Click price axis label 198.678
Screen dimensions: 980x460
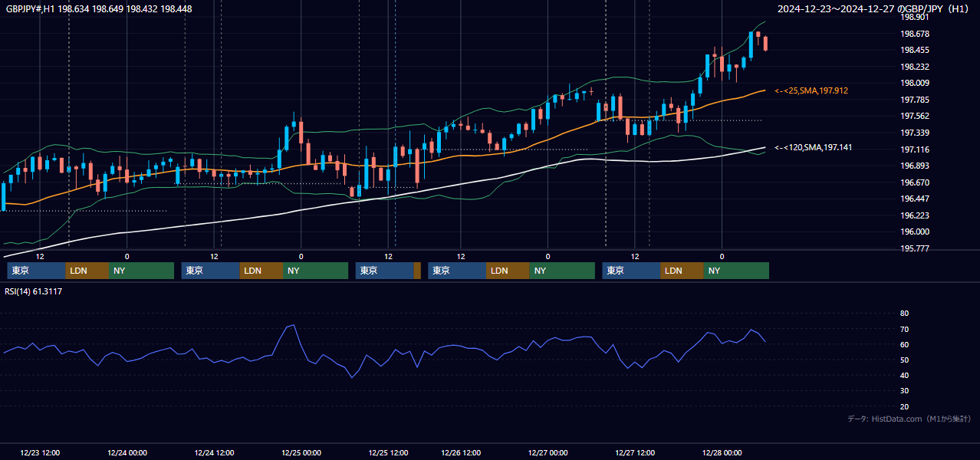(914, 34)
